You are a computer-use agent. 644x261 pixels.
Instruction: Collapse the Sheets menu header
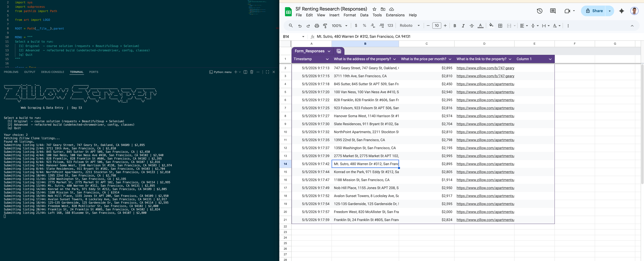(x=632, y=26)
